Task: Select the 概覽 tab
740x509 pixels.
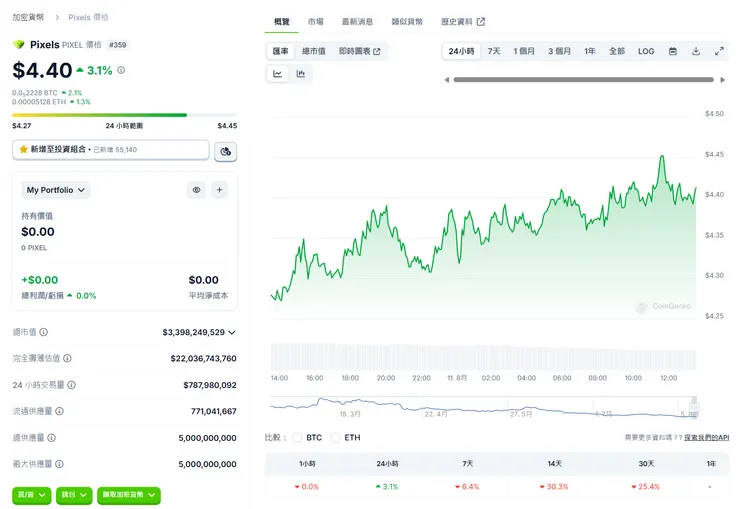Action: click(282, 22)
